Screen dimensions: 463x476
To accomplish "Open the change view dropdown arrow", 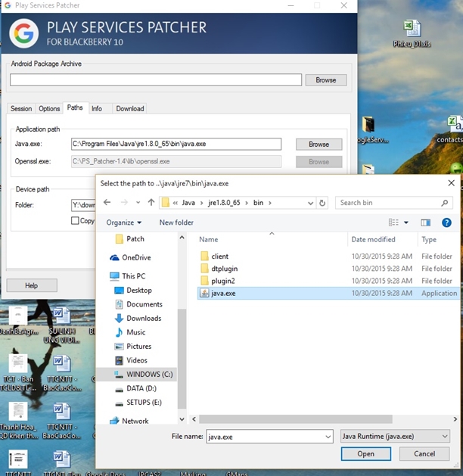I will [406, 222].
